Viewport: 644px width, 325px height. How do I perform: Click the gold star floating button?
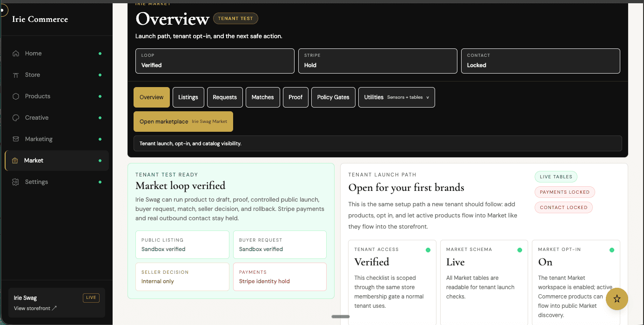617,299
